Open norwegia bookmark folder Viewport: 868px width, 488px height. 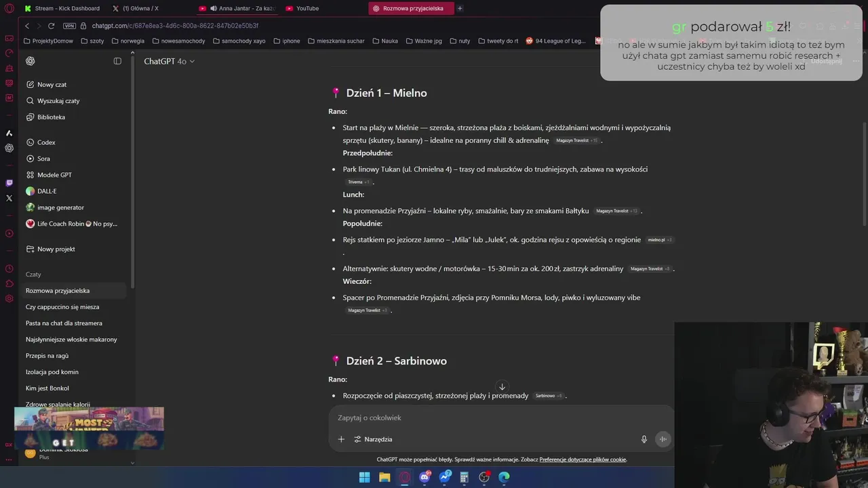coord(127,41)
